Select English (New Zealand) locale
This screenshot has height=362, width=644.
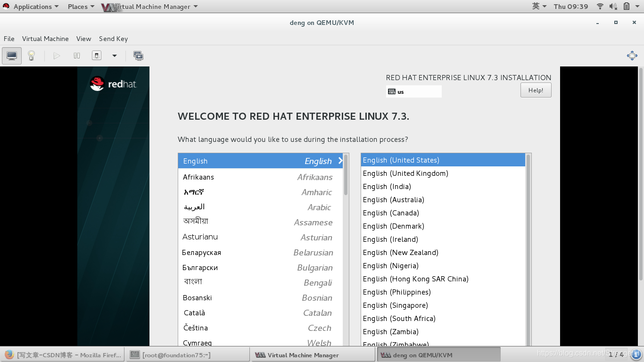pyautogui.click(x=443, y=253)
